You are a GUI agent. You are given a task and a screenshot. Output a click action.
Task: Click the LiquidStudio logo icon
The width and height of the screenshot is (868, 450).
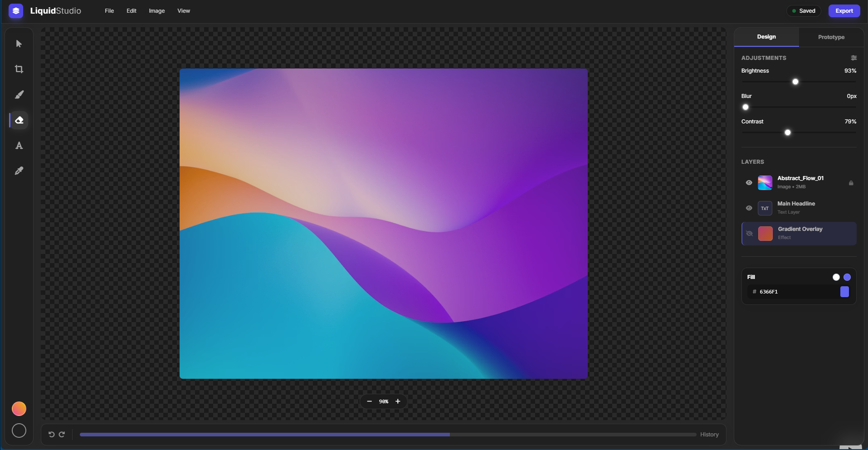tap(15, 10)
